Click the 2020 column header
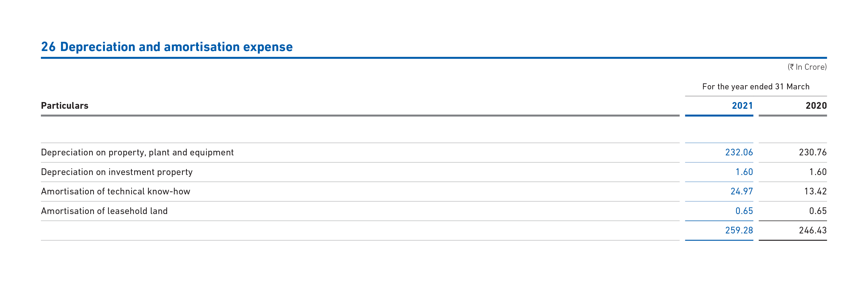The image size is (868, 281). pyautogui.click(x=816, y=106)
